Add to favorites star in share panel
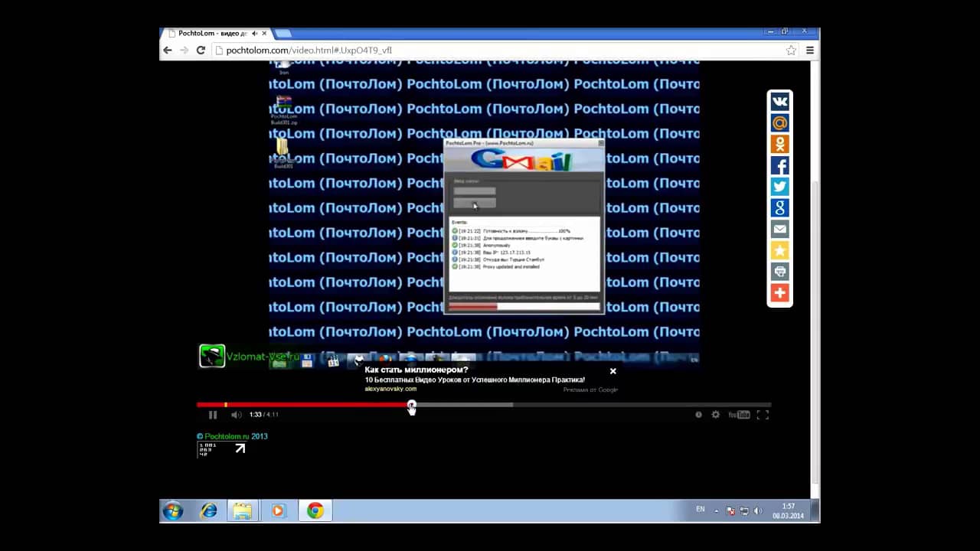Viewport: 980px width, 551px height. click(x=779, y=250)
